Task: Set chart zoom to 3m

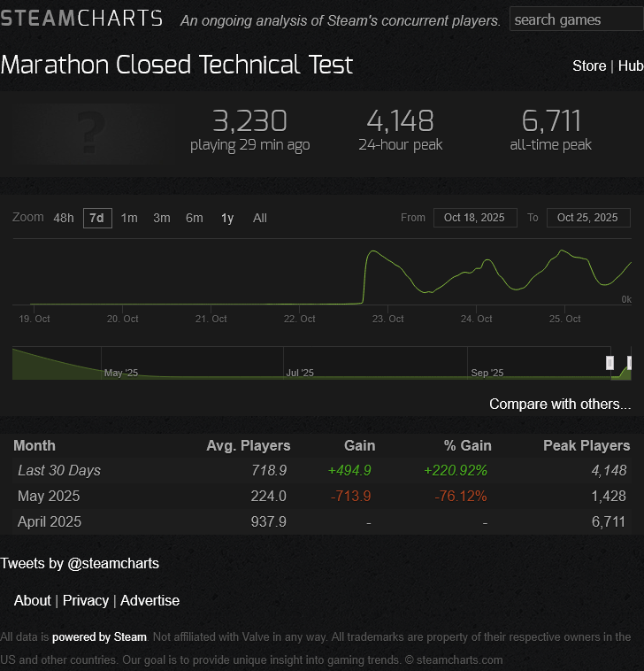Action: [x=162, y=219]
